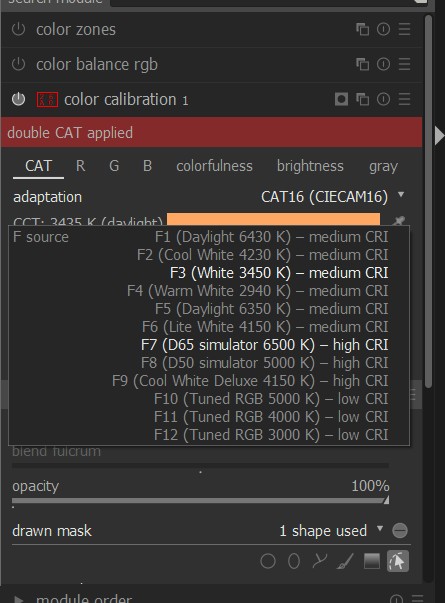Reset the color zones module parameters
The image size is (445, 603).
pos(383,29)
